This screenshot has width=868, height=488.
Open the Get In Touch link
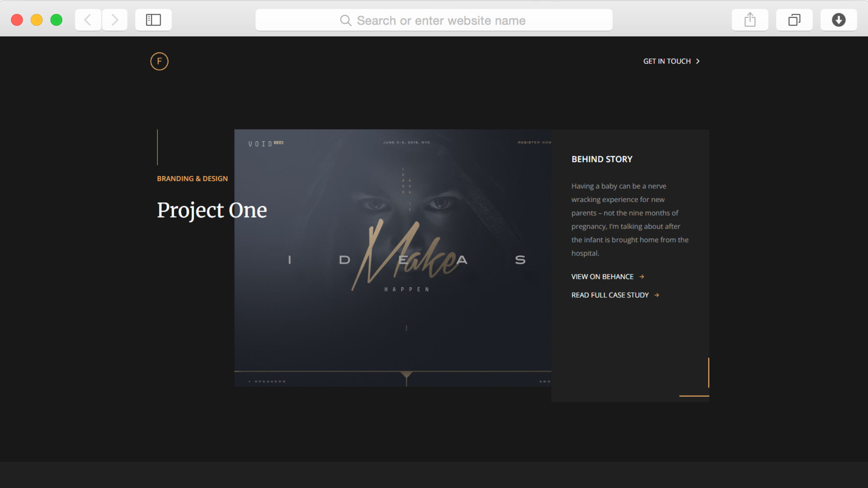click(x=667, y=61)
